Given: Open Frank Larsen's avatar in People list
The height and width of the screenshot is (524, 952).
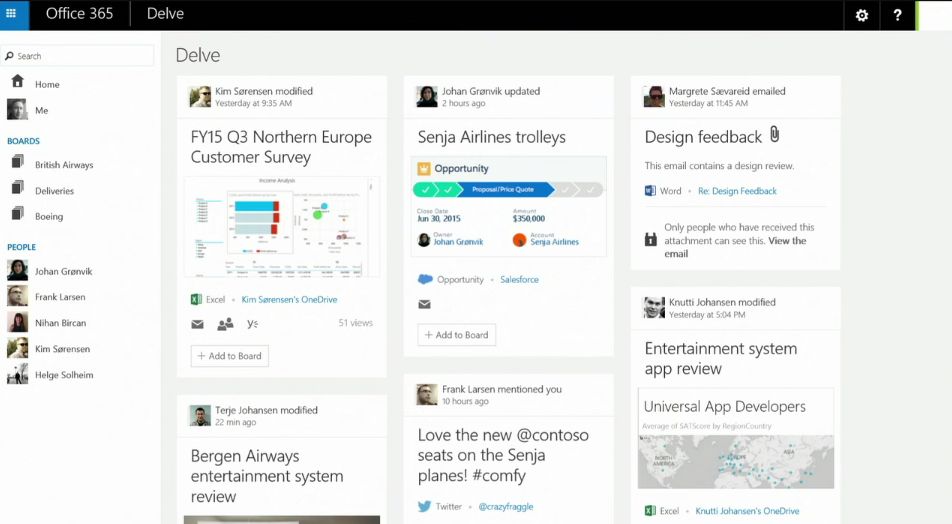Looking at the screenshot, I should click(17, 296).
